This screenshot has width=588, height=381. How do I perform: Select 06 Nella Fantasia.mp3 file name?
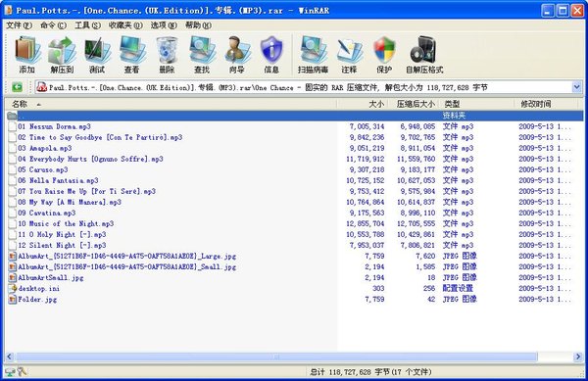pos(58,180)
